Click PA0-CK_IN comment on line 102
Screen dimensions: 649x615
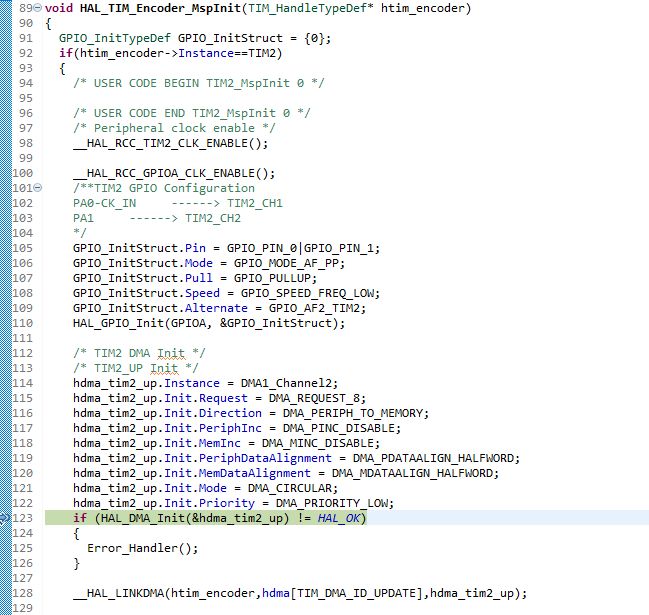tap(104, 203)
